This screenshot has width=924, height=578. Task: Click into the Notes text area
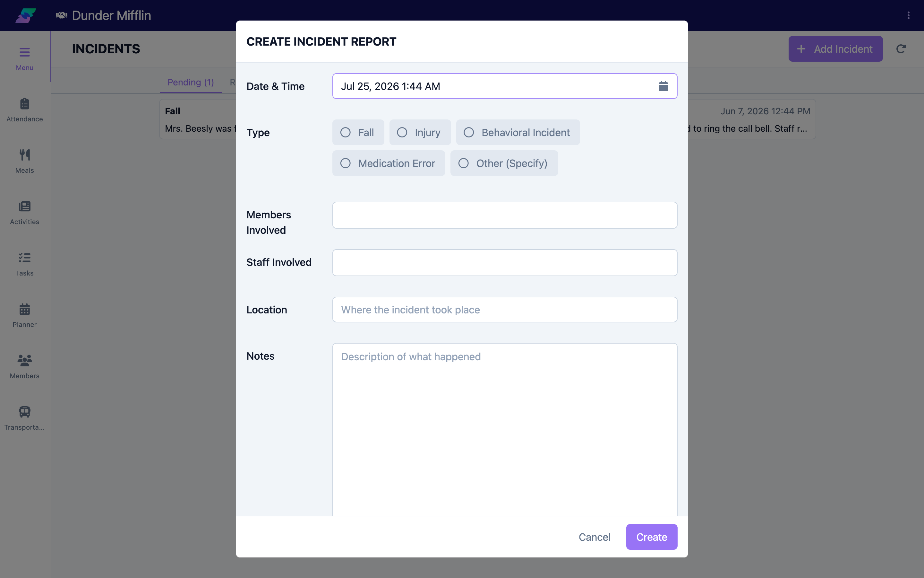(x=505, y=429)
